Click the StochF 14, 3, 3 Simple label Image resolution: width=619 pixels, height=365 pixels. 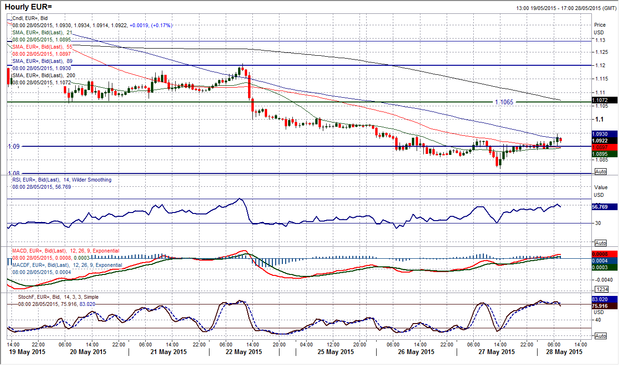point(58,297)
